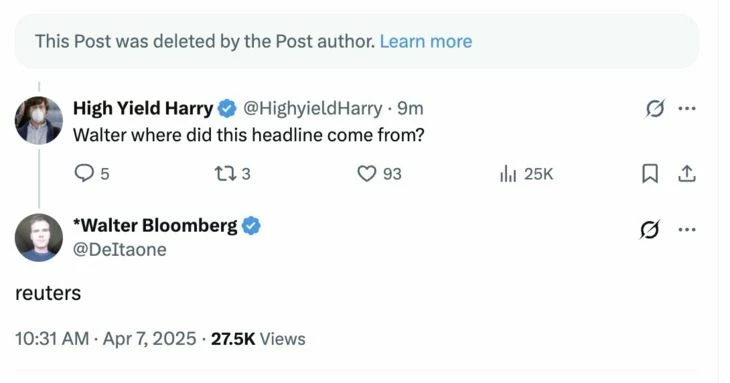Open High Yield Harry's profile picture

click(x=39, y=120)
